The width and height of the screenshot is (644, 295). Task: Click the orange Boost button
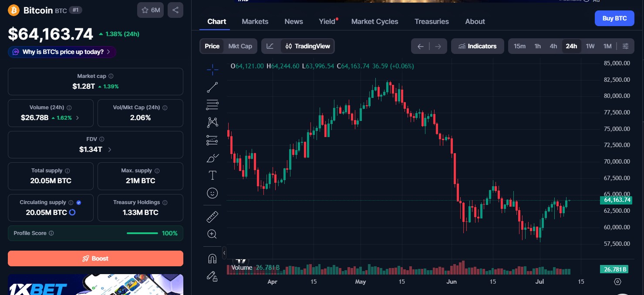[95, 258]
